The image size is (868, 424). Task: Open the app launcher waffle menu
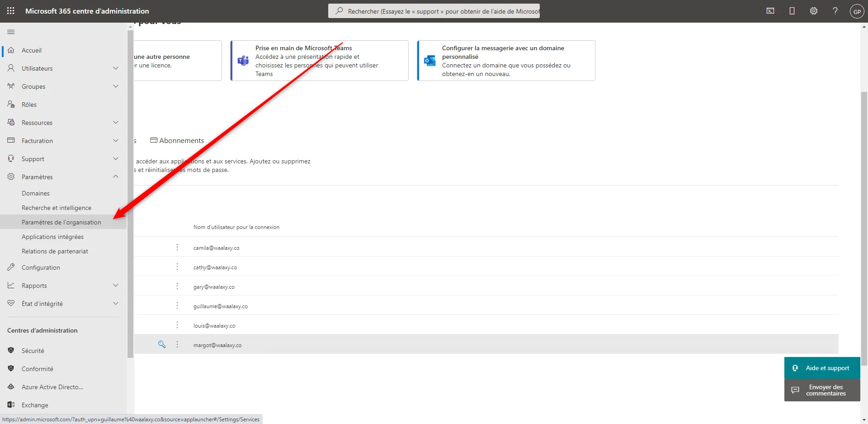(11, 11)
